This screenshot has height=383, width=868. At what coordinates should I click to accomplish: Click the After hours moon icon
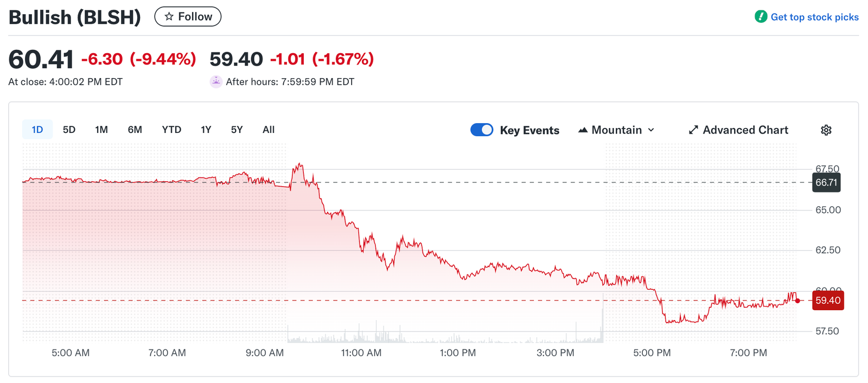(x=215, y=81)
